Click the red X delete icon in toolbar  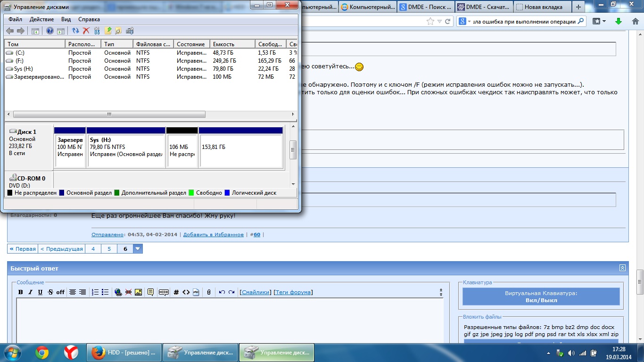pos(86,31)
